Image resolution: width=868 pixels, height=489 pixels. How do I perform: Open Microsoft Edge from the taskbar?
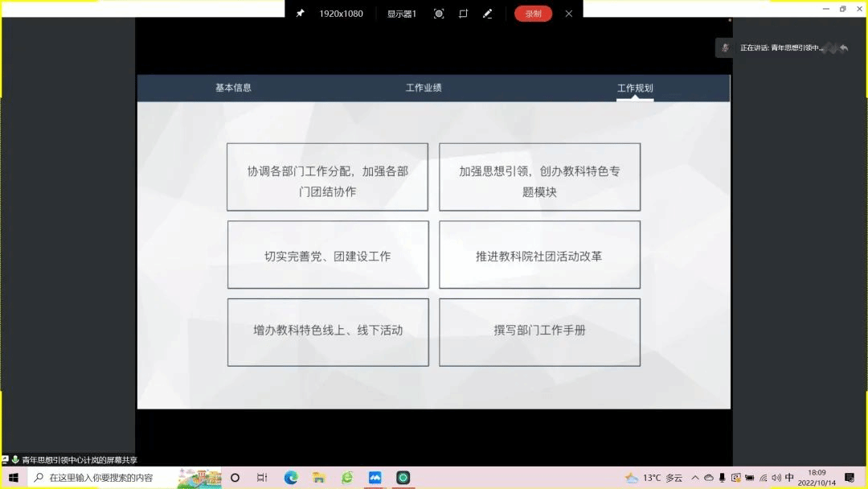coord(291,478)
